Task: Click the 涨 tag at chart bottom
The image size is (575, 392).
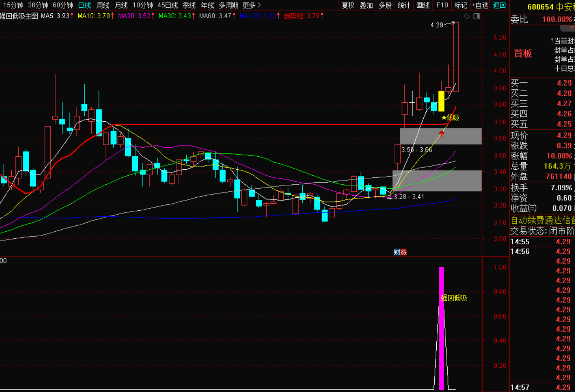Action: coord(403,252)
